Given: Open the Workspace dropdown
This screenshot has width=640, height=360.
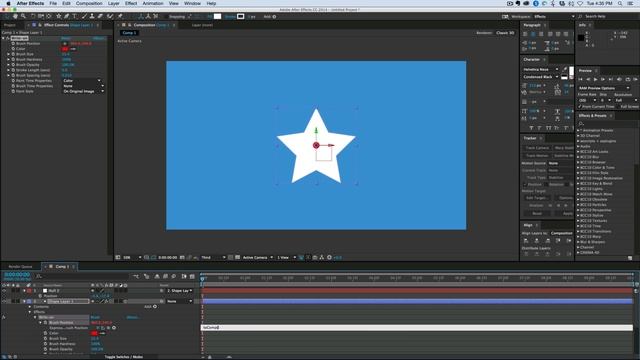Looking at the screenshot, I should point(554,17).
